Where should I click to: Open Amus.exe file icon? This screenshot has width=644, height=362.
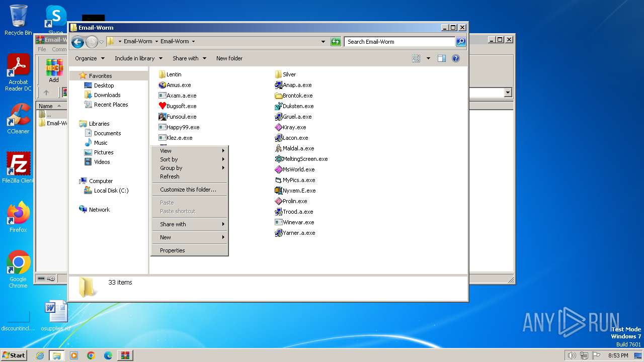click(x=162, y=85)
